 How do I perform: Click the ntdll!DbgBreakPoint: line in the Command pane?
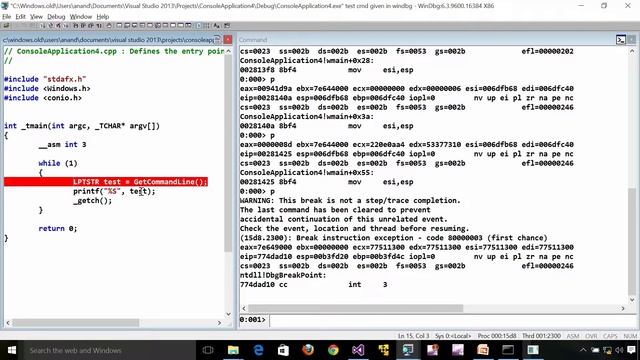pyautogui.click(x=283, y=275)
